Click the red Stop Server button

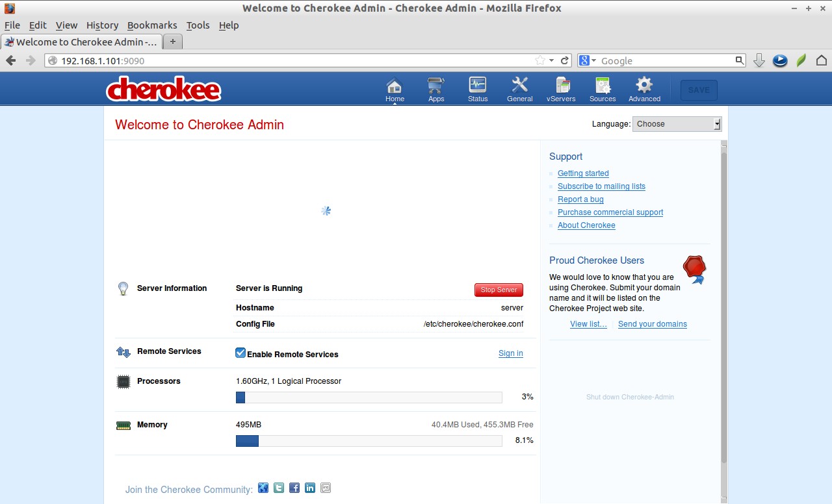pos(499,290)
